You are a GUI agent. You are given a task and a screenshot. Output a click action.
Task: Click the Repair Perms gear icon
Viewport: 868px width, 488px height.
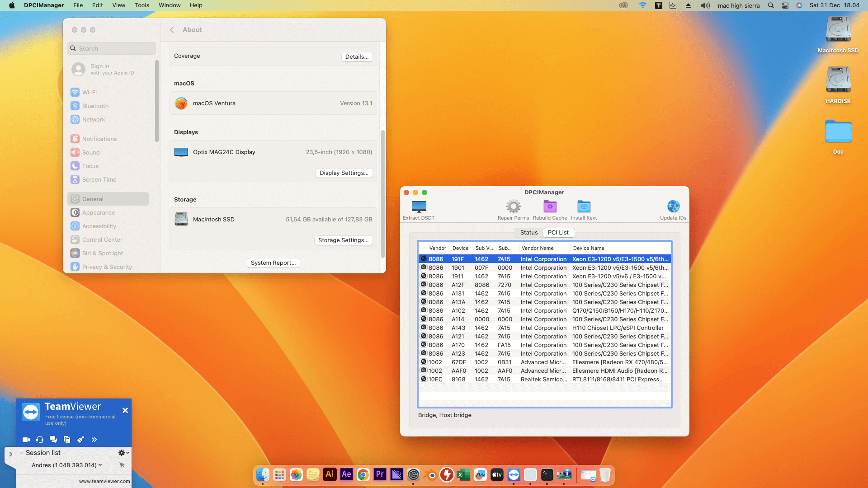coord(513,207)
